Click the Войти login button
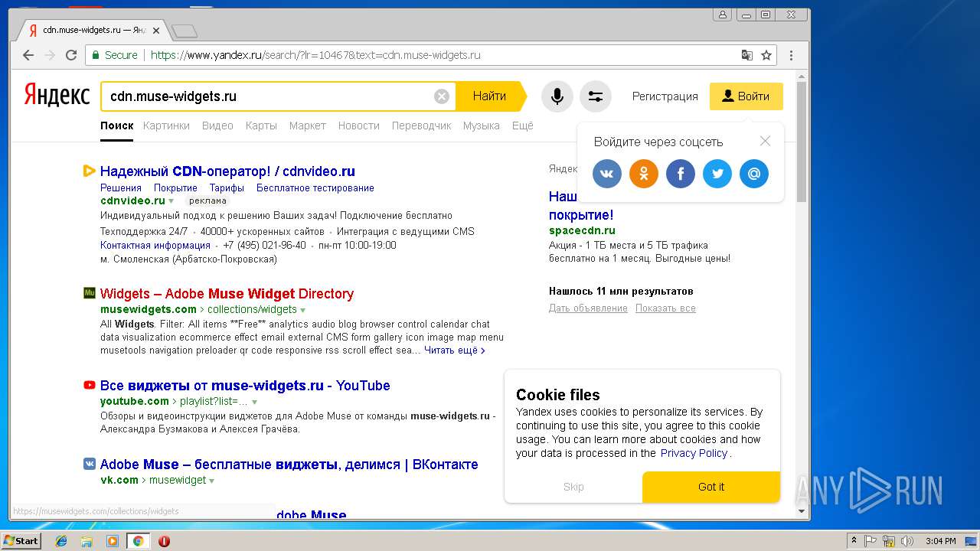980x551 pixels. point(746,96)
